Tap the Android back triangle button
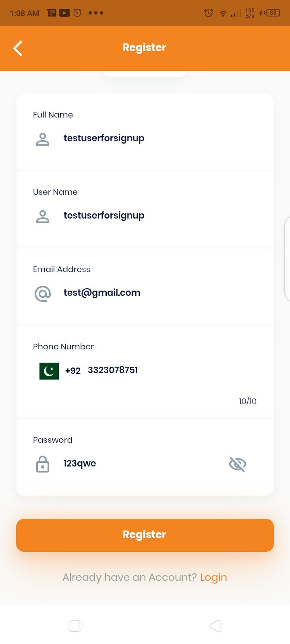The height and width of the screenshot is (644, 290). coord(215,625)
